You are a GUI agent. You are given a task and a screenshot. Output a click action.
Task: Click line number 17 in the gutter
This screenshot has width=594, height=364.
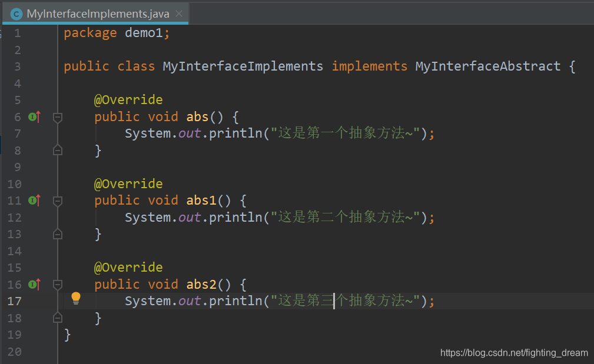(x=14, y=301)
